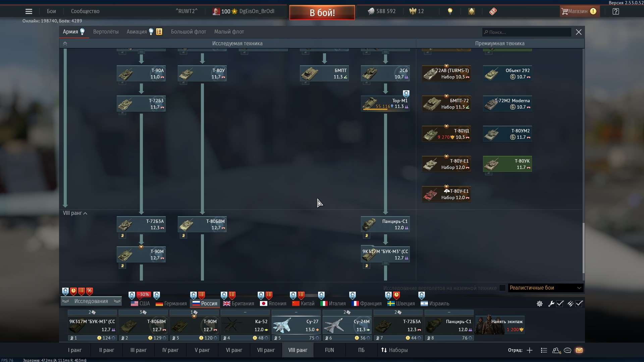The width and height of the screenshot is (644, 362).
Task: Collapse the tree with the top double chevron
Action: [65, 43]
